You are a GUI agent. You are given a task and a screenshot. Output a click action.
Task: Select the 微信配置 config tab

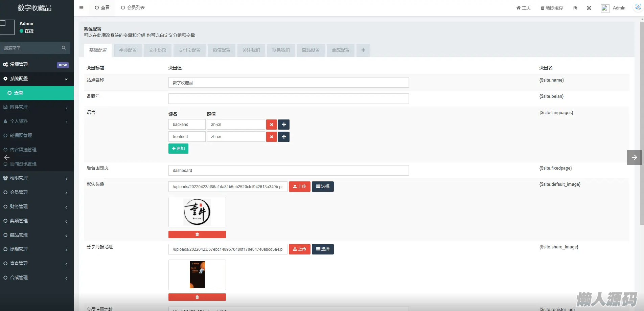(x=222, y=50)
